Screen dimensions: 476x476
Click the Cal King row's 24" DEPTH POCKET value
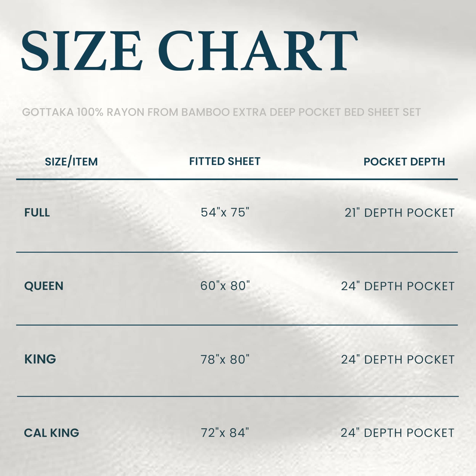397,433
